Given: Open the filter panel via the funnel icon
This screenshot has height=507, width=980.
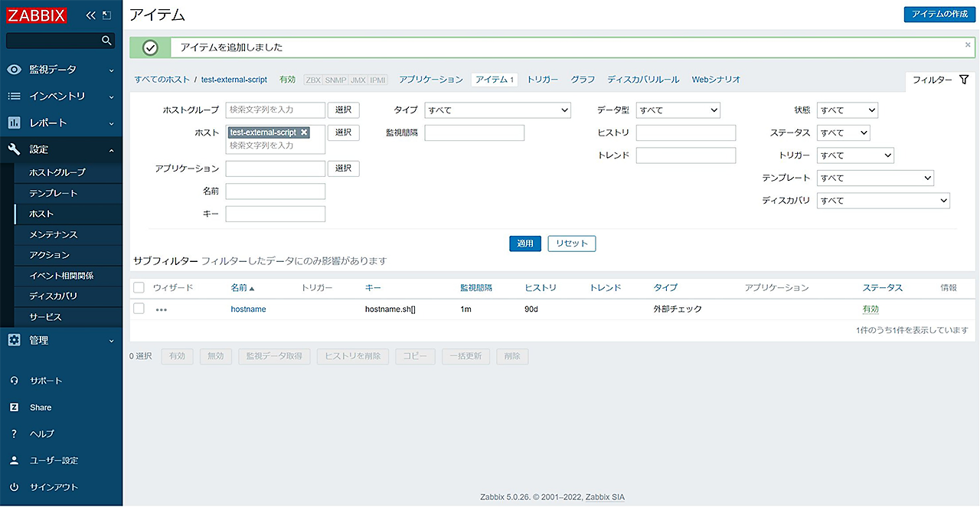Looking at the screenshot, I should point(964,79).
